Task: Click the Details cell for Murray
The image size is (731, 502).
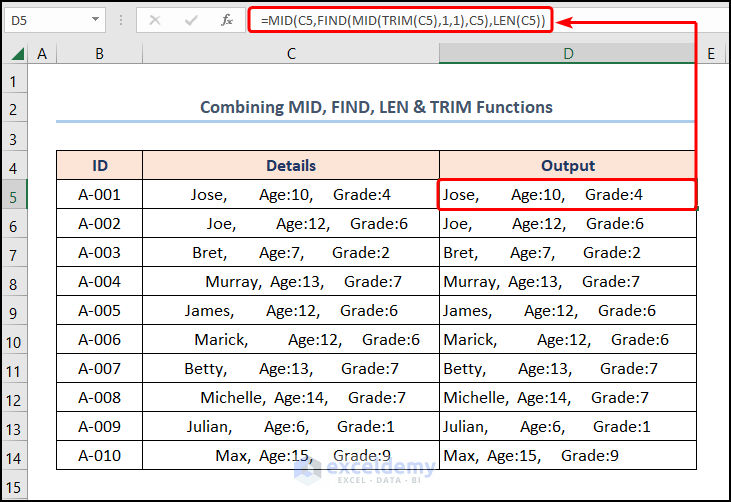Action: pyautogui.click(x=291, y=281)
